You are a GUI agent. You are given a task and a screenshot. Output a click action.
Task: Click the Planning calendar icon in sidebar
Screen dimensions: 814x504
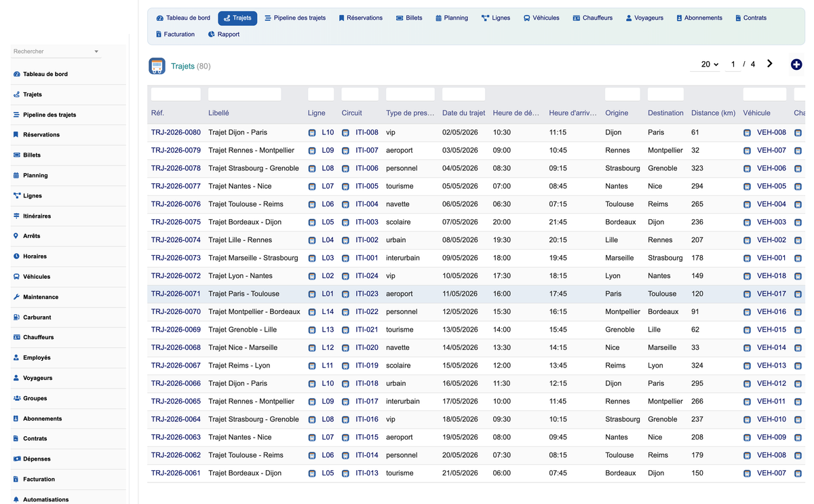point(16,175)
